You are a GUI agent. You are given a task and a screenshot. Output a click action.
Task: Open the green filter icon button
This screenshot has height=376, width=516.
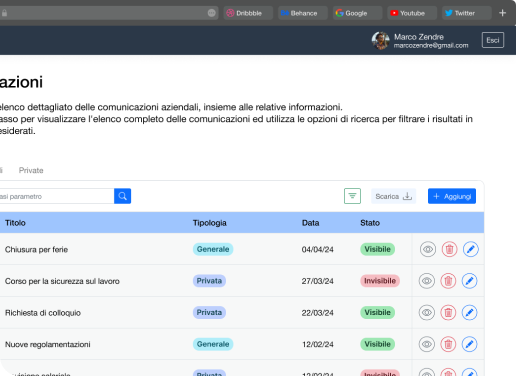(x=352, y=196)
